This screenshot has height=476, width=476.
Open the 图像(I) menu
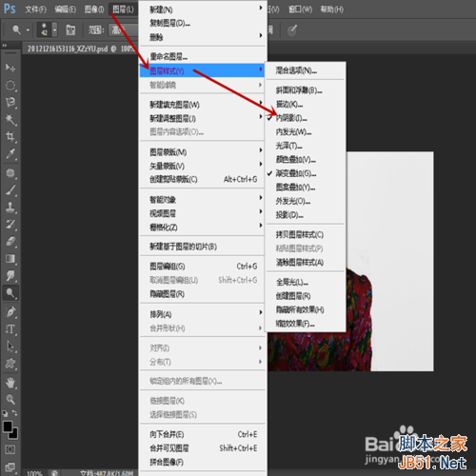pos(94,10)
